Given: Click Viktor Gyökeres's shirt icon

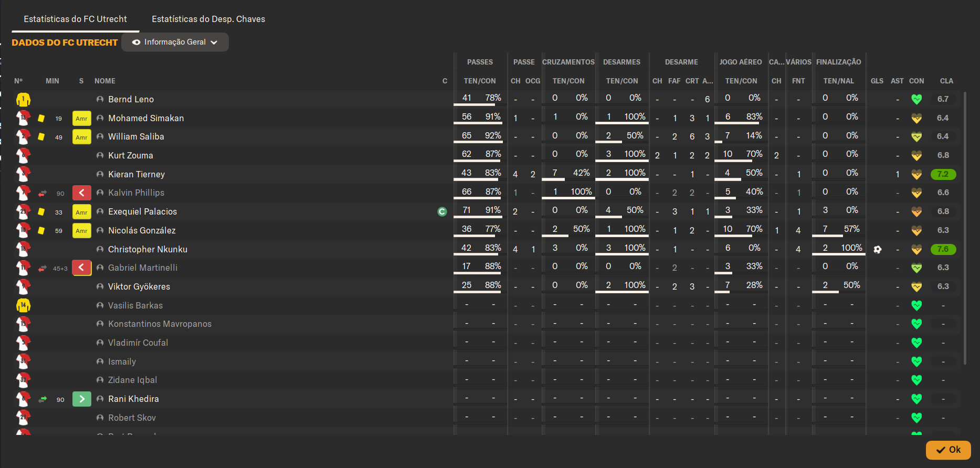Looking at the screenshot, I should pos(23,286).
